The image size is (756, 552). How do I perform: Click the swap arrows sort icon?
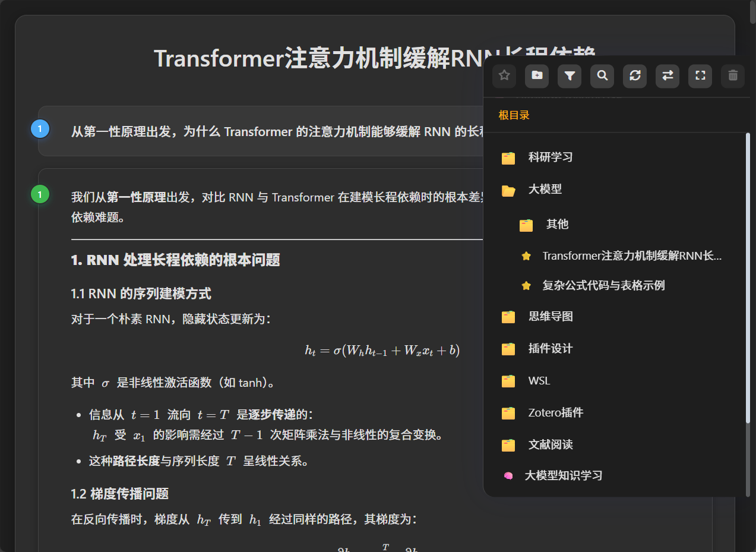667,76
